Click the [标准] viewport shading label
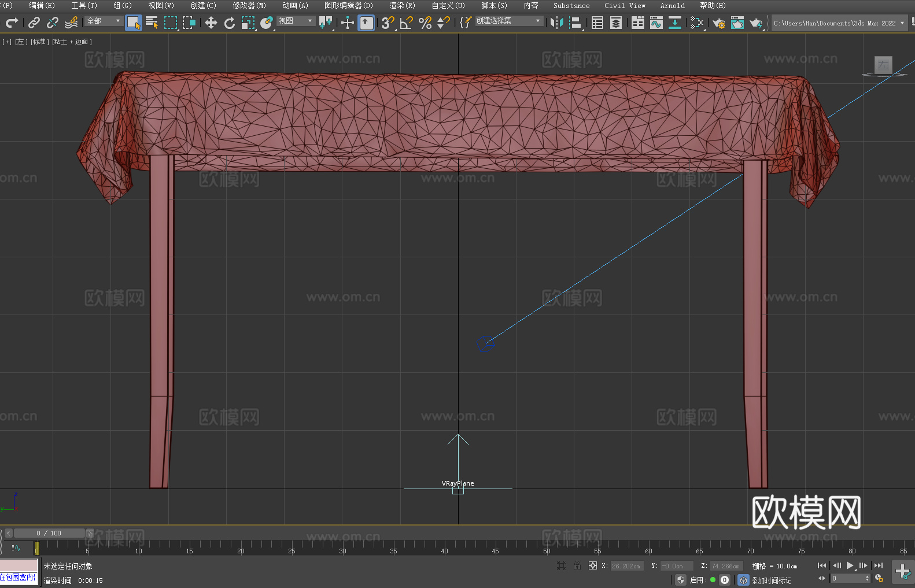The width and height of the screenshot is (915, 588). pyautogui.click(x=39, y=42)
